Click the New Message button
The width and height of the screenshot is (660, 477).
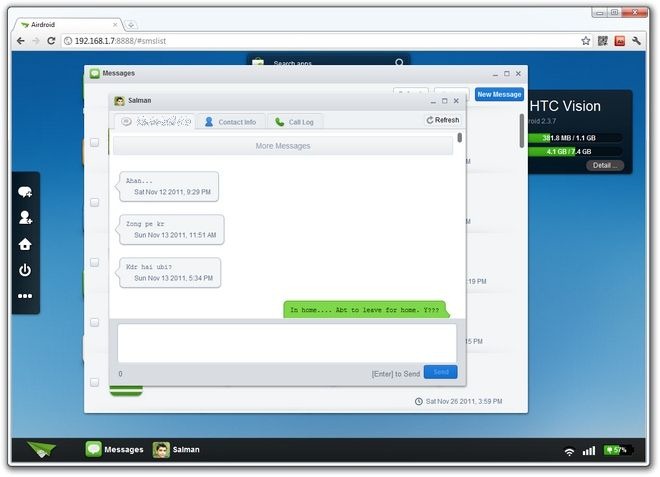(x=499, y=94)
